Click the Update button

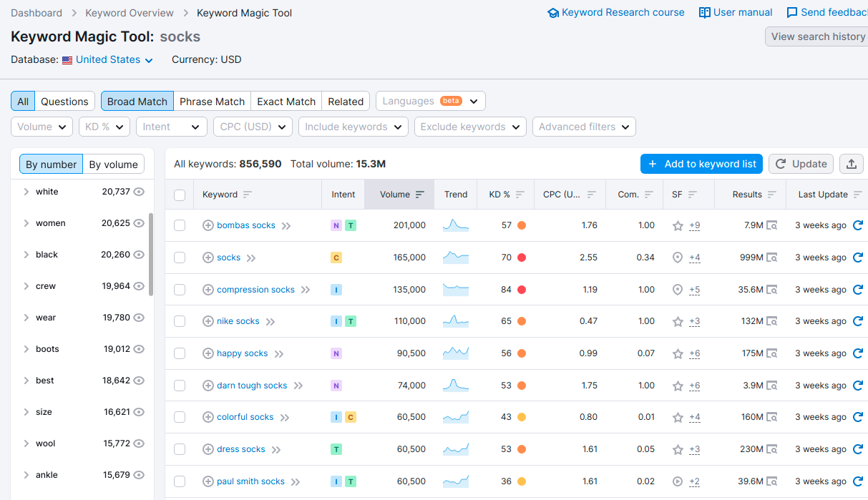point(801,164)
